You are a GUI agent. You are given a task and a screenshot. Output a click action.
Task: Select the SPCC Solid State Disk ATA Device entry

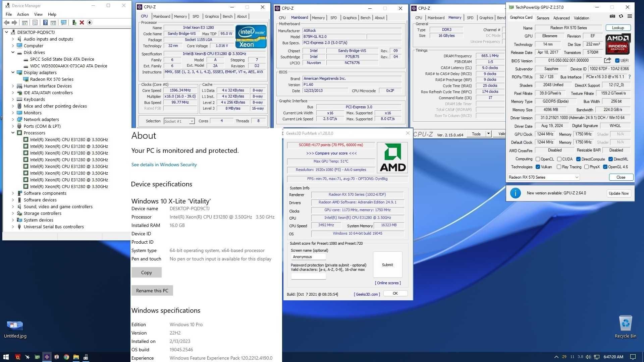pyautogui.click(x=62, y=59)
